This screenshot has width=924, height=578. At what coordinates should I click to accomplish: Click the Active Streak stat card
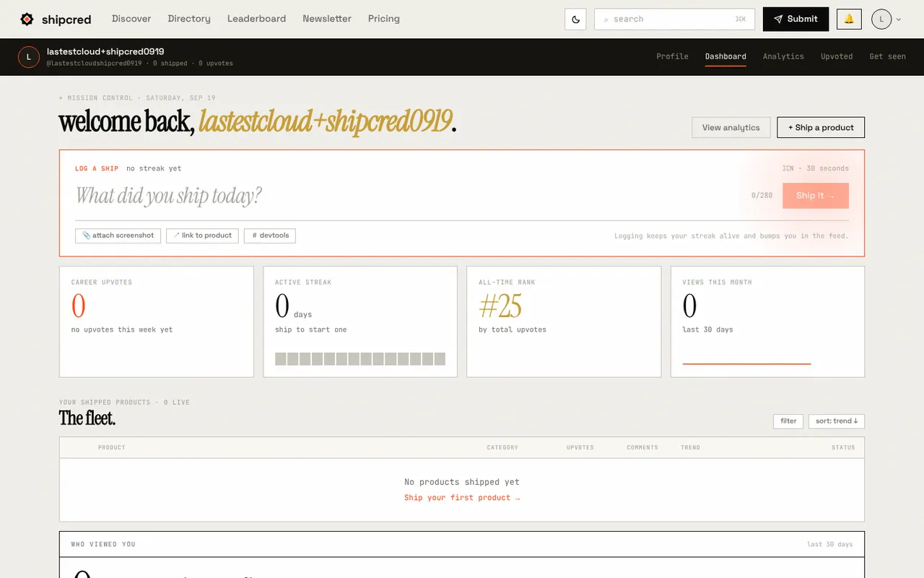(360, 322)
